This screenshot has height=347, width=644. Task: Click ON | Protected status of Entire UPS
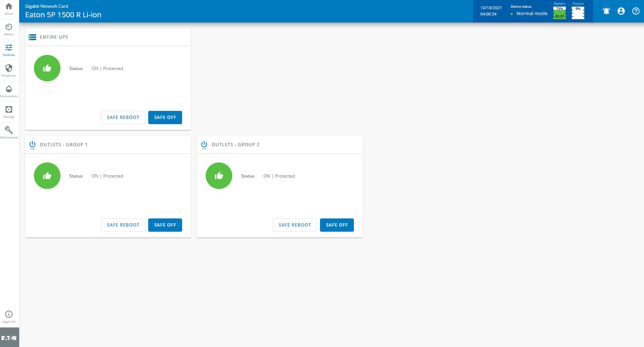107,69
